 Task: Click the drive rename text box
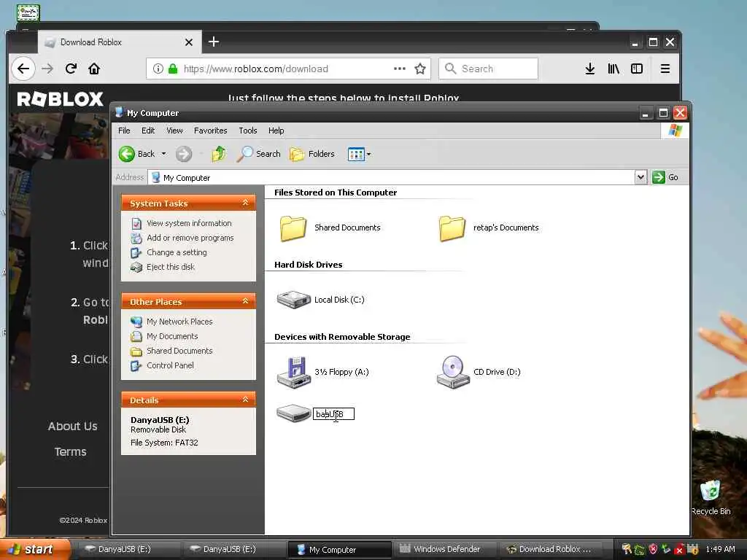333,414
